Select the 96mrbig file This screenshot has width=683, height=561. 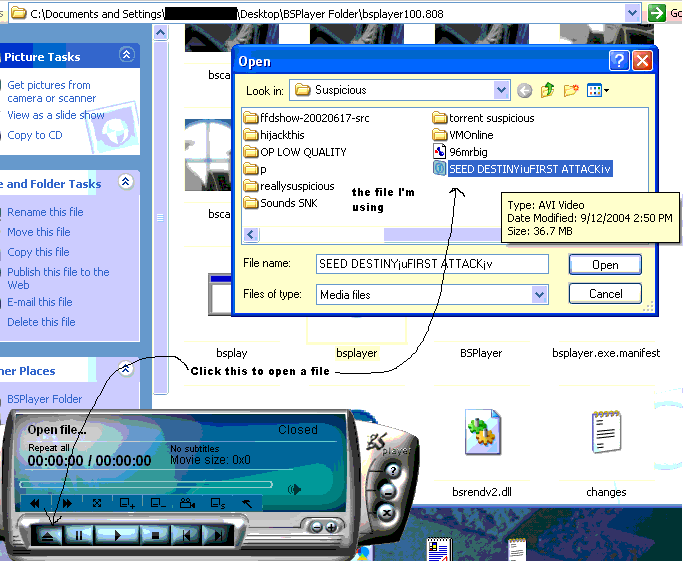(460, 152)
